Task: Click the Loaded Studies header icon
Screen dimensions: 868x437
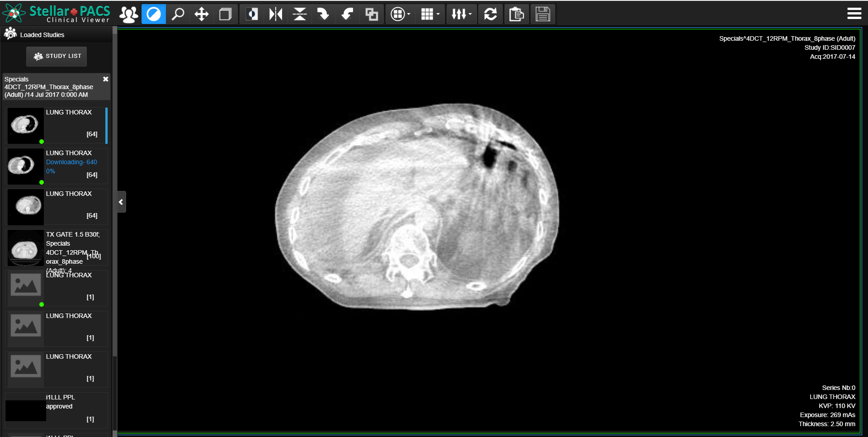Action: [10, 34]
